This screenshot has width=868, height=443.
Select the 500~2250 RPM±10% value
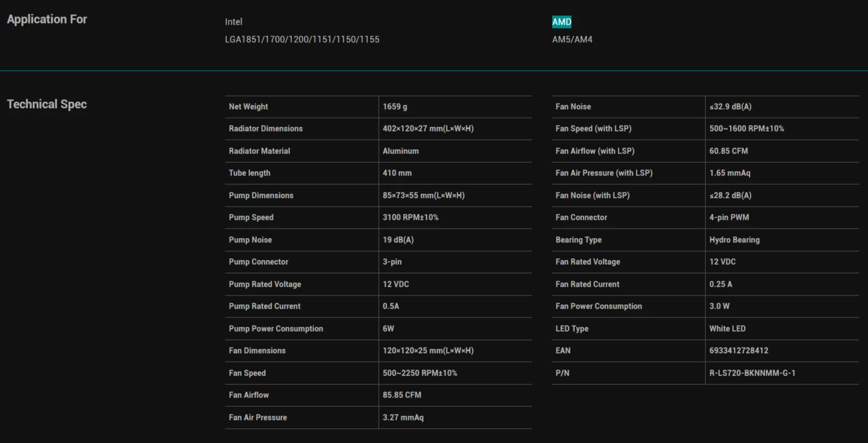pyautogui.click(x=420, y=373)
